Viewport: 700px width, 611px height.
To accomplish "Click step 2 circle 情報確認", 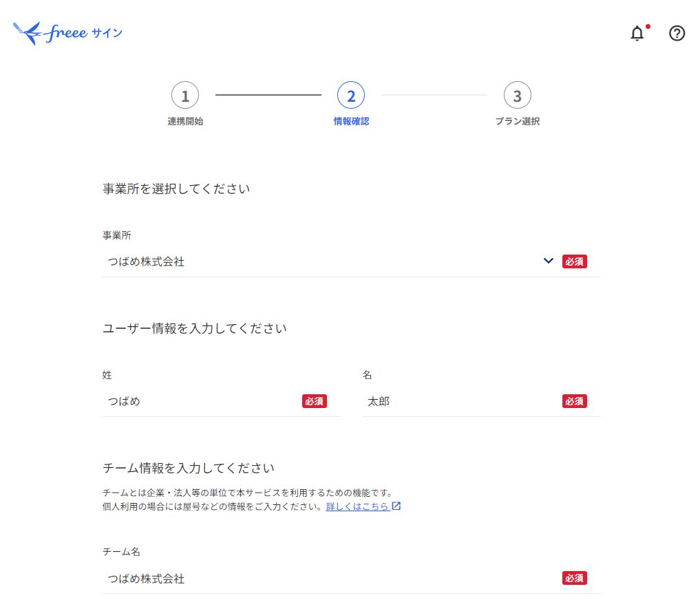I will point(351,95).
